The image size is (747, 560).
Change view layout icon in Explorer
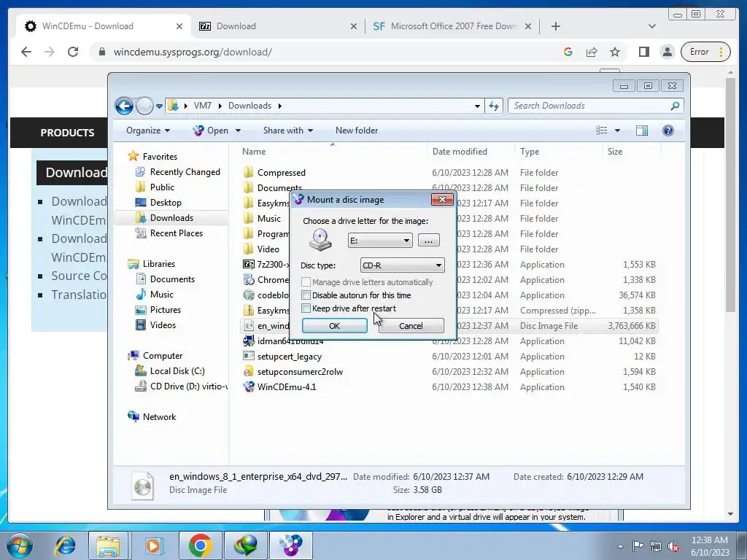[602, 131]
